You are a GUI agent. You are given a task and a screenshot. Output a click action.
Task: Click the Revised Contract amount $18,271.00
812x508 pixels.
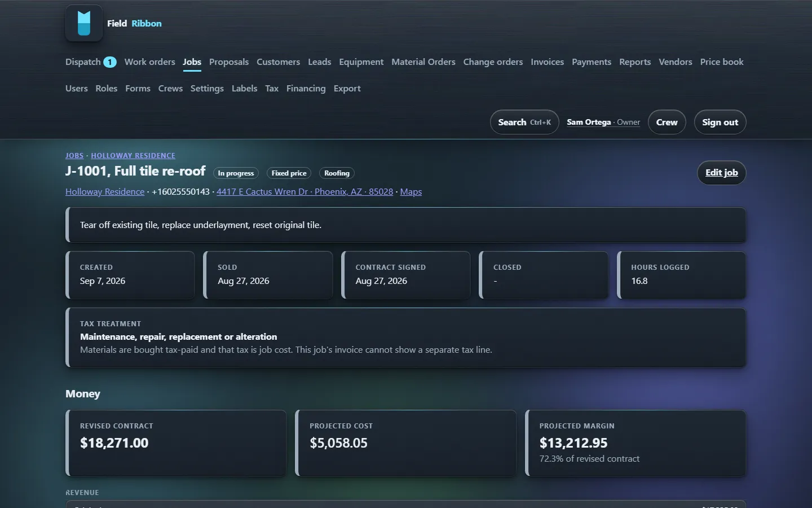coord(114,443)
